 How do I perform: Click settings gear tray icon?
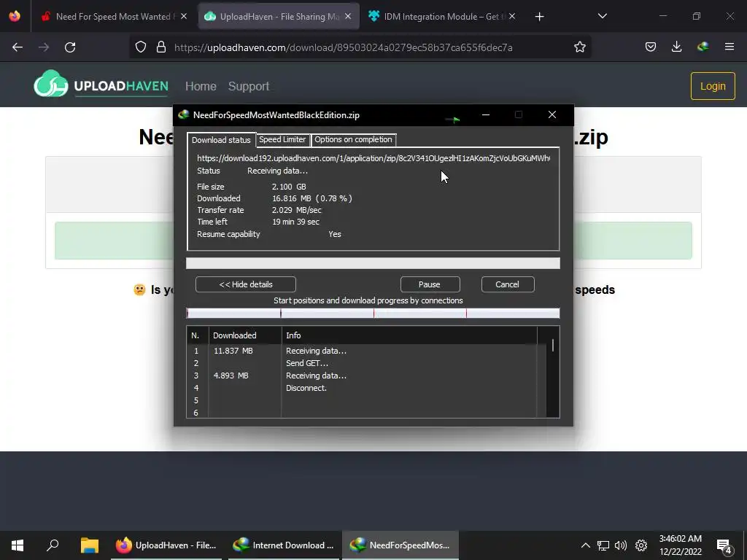tap(641, 545)
